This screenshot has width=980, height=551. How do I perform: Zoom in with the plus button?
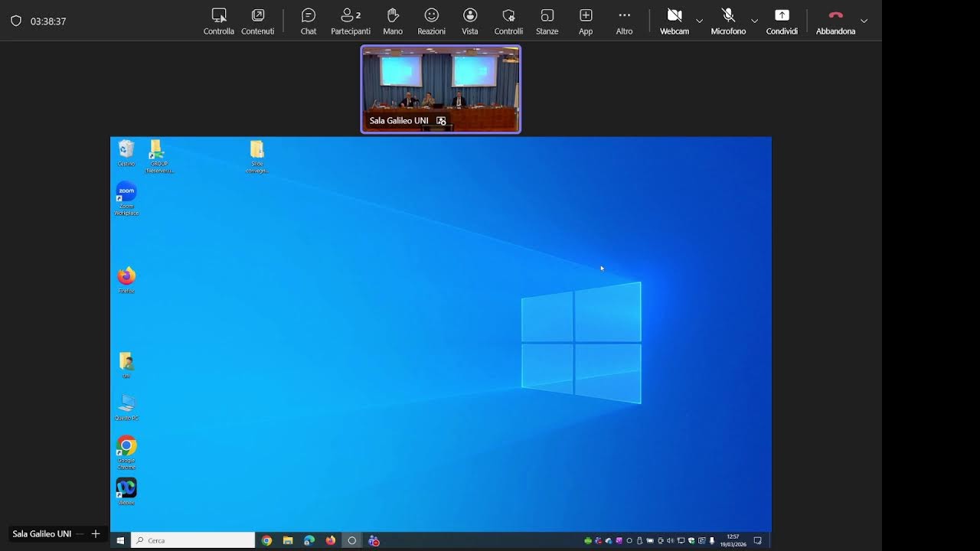96,534
